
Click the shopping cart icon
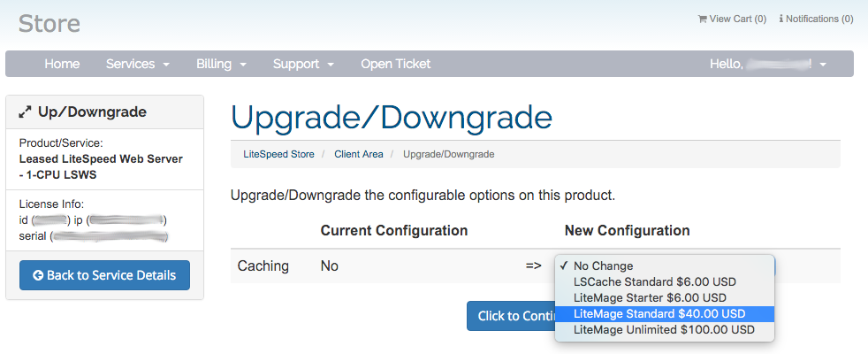click(703, 19)
